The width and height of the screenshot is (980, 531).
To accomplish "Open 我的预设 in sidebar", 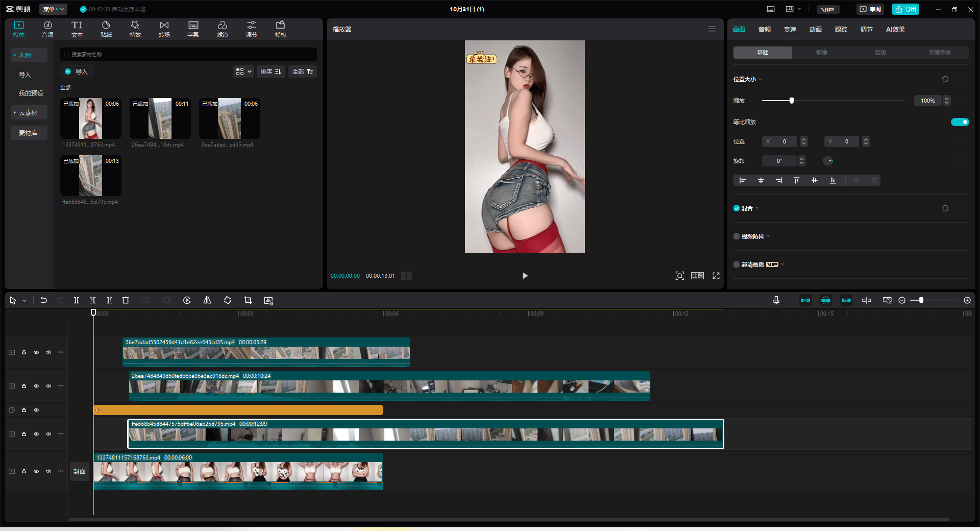I will [x=31, y=93].
